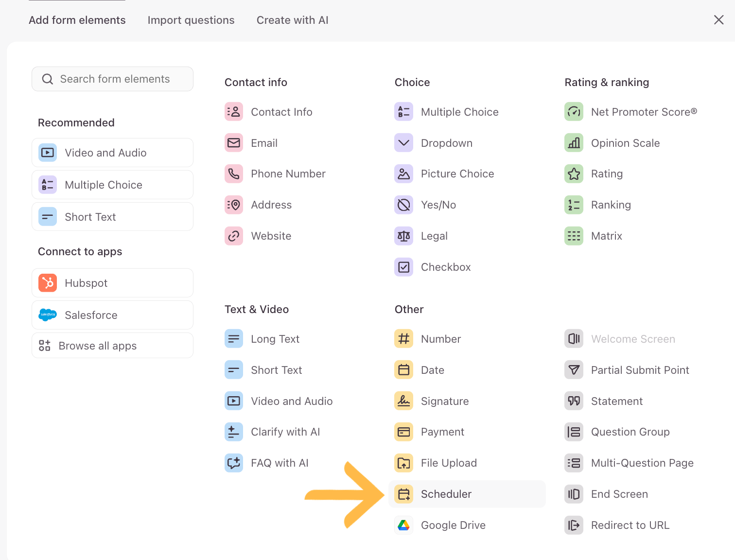Select the Payment card icon
Screen dimensions: 735x560
pyautogui.click(x=403, y=432)
